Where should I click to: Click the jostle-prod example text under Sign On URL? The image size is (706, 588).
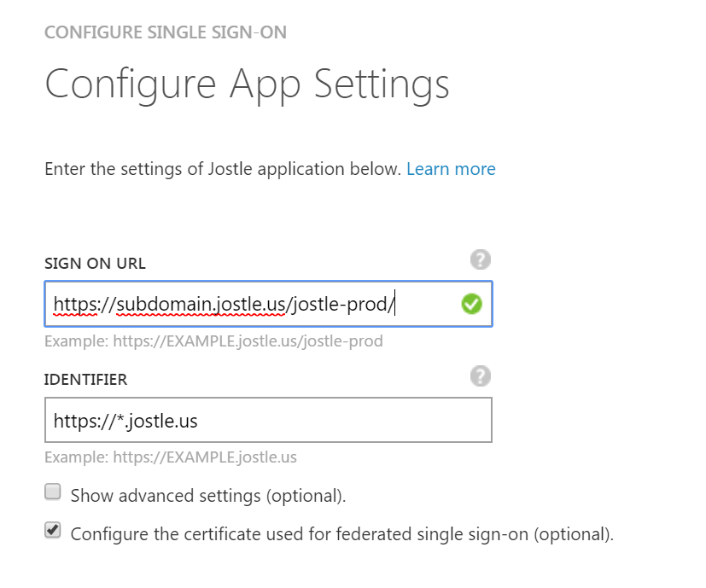click(x=213, y=341)
